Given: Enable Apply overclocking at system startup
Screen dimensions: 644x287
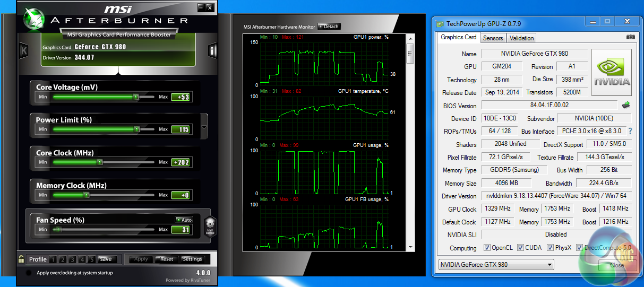Looking at the screenshot, I should pyautogui.click(x=28, y=273).
